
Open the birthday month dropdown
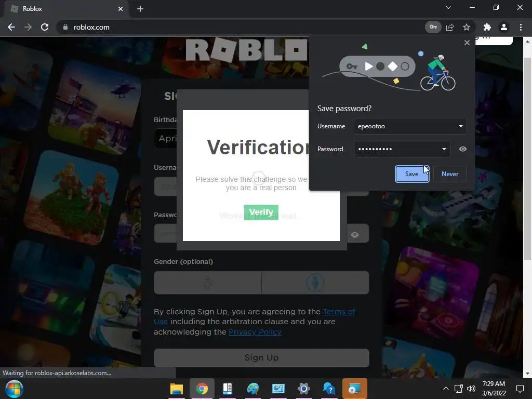click(x=166, y=138)
